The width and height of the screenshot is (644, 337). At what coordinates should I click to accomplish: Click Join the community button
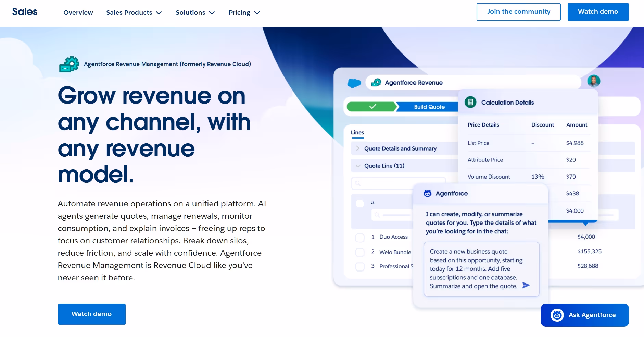(518, 12)
